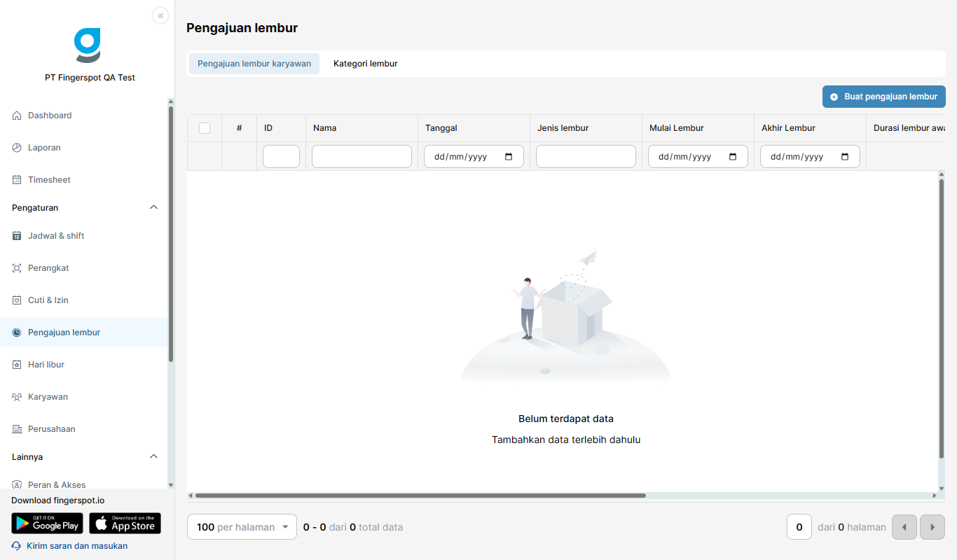
Task: Open calendar picker in Mulai Lembur filter
Action: pos(734,157)
